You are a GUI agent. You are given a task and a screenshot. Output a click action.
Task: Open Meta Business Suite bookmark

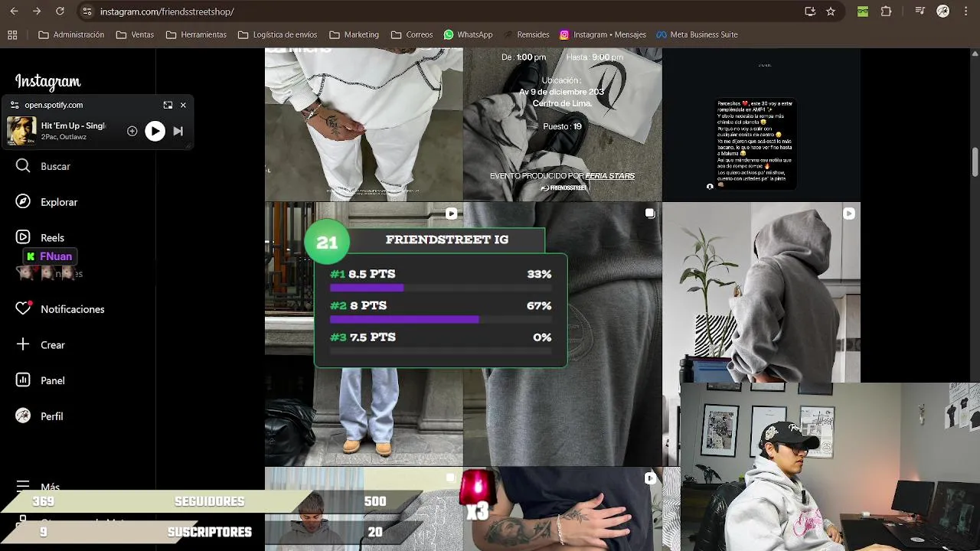pos(696,34)
